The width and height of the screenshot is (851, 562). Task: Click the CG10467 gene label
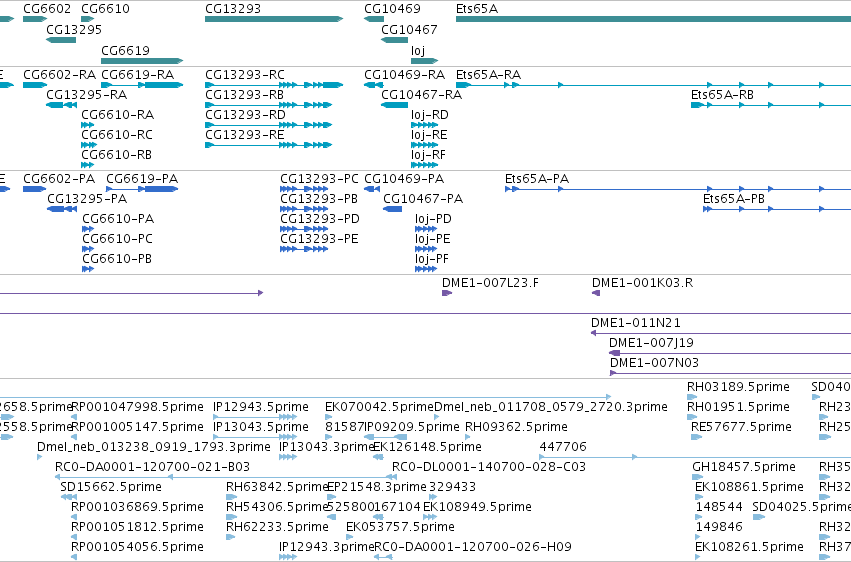(409, 29)
